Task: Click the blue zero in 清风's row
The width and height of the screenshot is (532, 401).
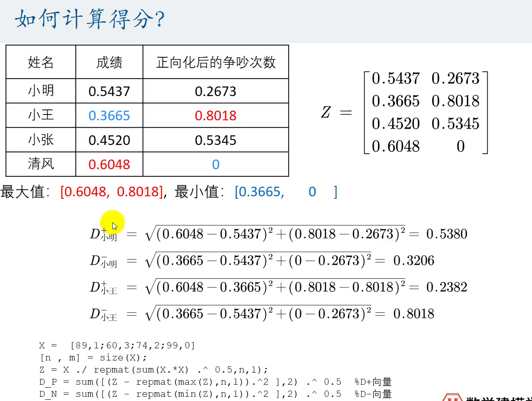Action: (215, 164)
